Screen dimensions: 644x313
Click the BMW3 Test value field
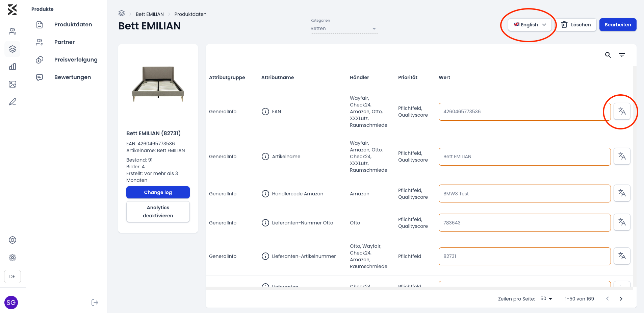pyautogui.click(x=524, y=193)
